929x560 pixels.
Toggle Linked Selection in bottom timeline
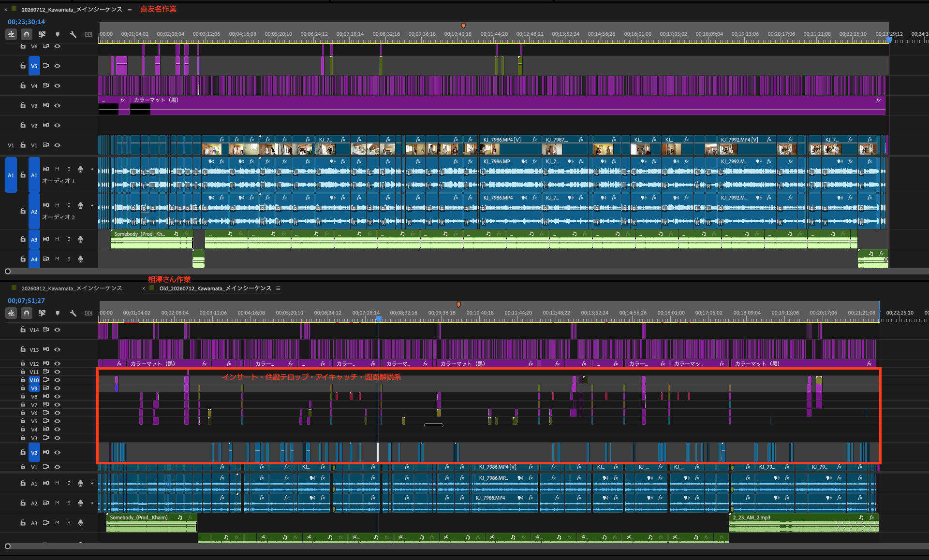(42, 313)
